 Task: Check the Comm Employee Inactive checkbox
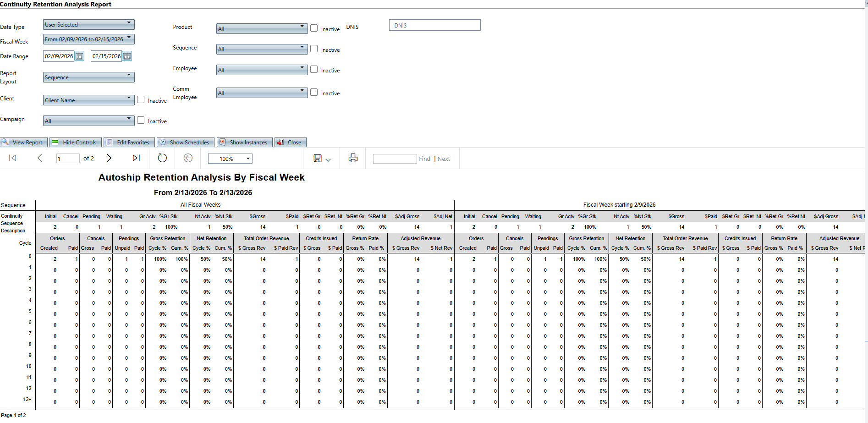pyautogui.click(x=314, y=92)
